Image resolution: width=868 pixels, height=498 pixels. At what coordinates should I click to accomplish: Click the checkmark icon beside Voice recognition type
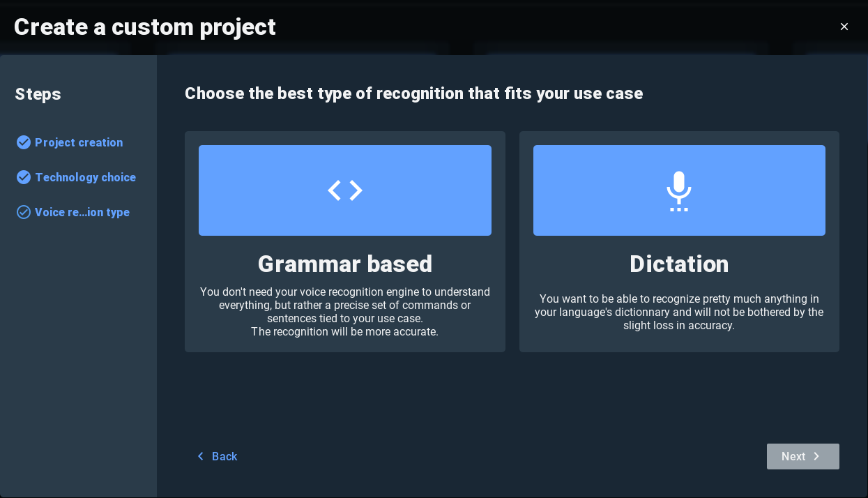[x=24, y=212]
